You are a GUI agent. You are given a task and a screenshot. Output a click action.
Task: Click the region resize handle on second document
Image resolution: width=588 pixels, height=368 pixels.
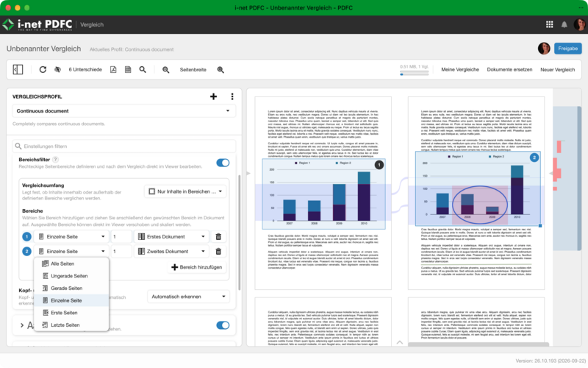pos(540,226)
